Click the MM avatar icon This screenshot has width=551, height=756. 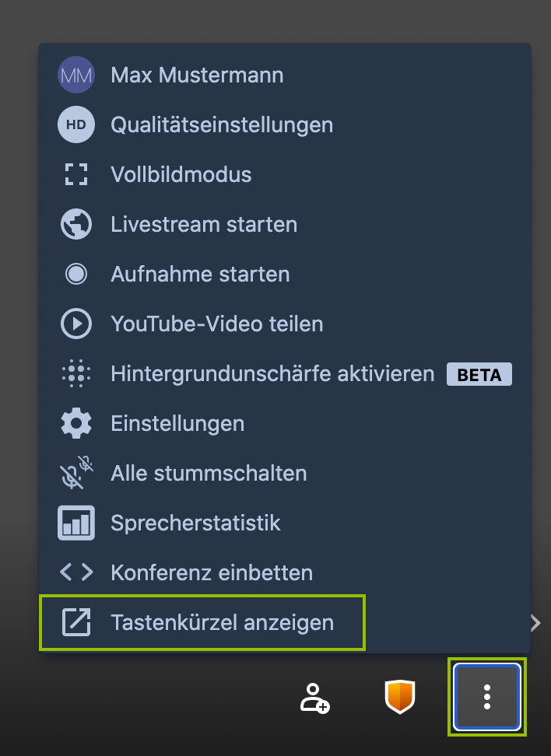75,75
